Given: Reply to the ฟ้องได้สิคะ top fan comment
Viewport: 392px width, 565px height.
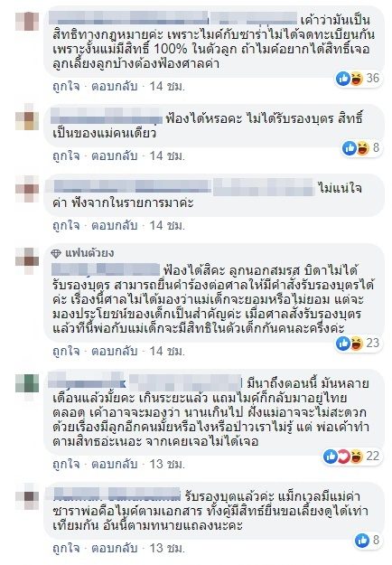Looking at the screenshot, I should (114, 352).
